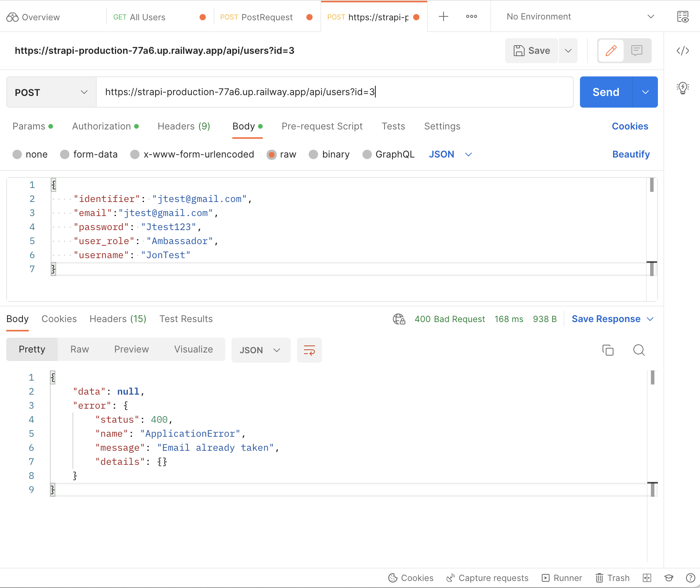This screenshot has width=700, height=588.
Task: Open the POST method dropdown
Action: click(51, 92)
